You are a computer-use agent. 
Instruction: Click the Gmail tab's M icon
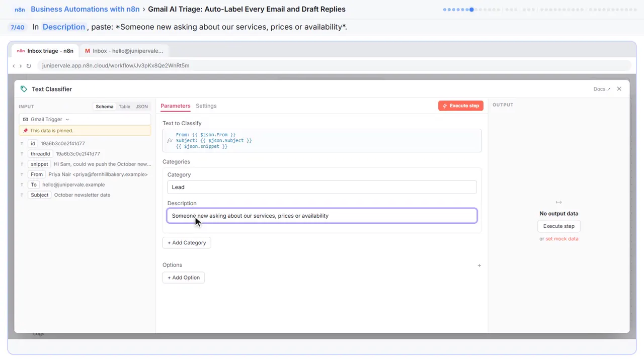88,51
